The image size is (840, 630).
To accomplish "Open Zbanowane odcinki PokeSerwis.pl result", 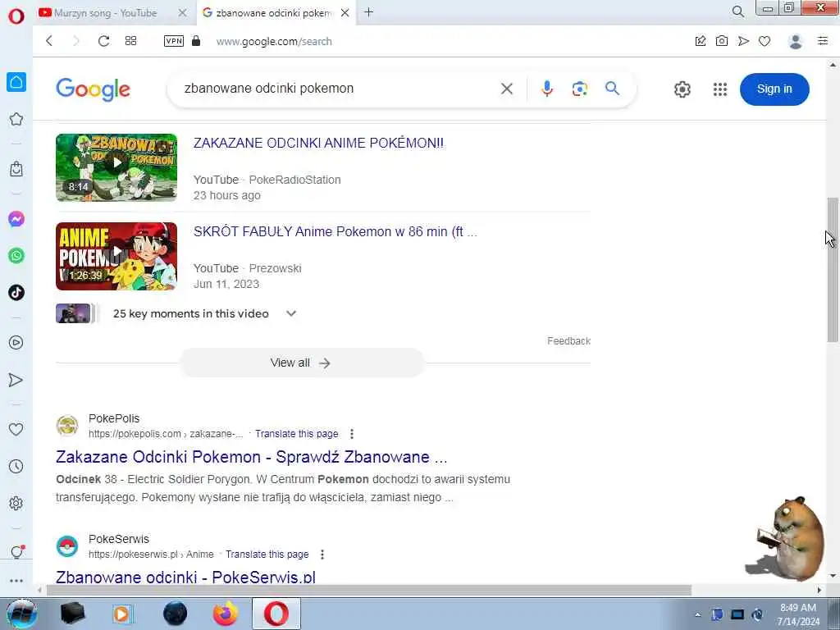I will coord(185,577).
